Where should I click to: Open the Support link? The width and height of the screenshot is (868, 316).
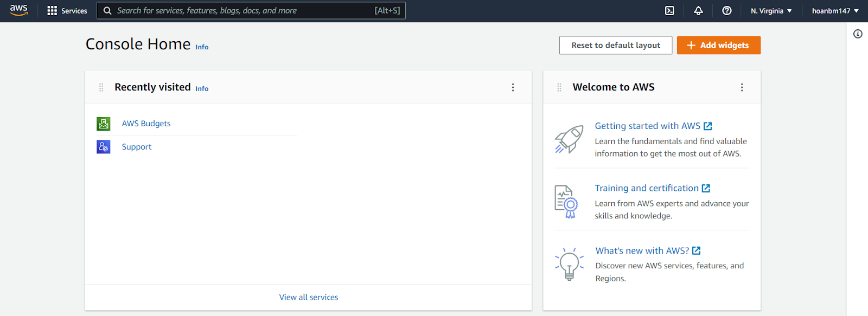137,147
